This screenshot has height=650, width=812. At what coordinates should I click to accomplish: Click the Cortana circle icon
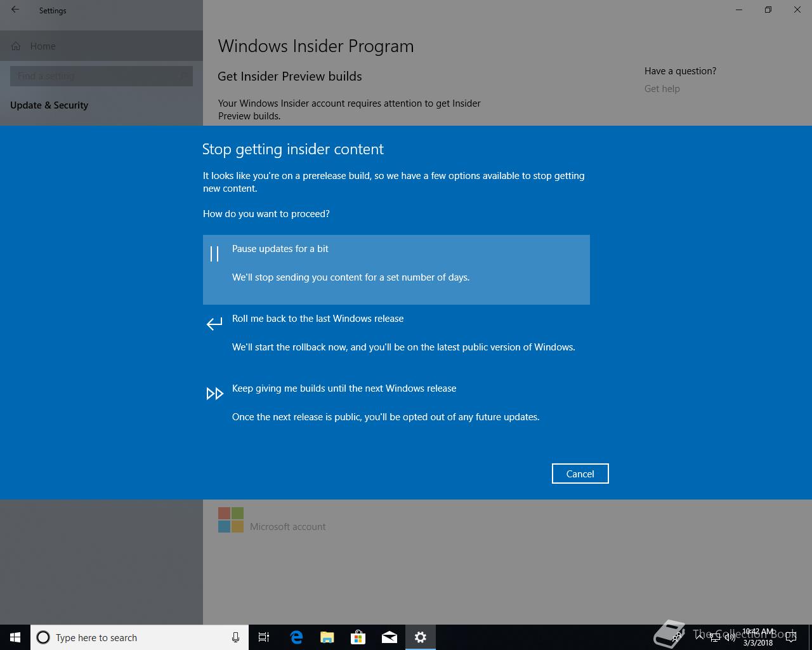(43, 637)
